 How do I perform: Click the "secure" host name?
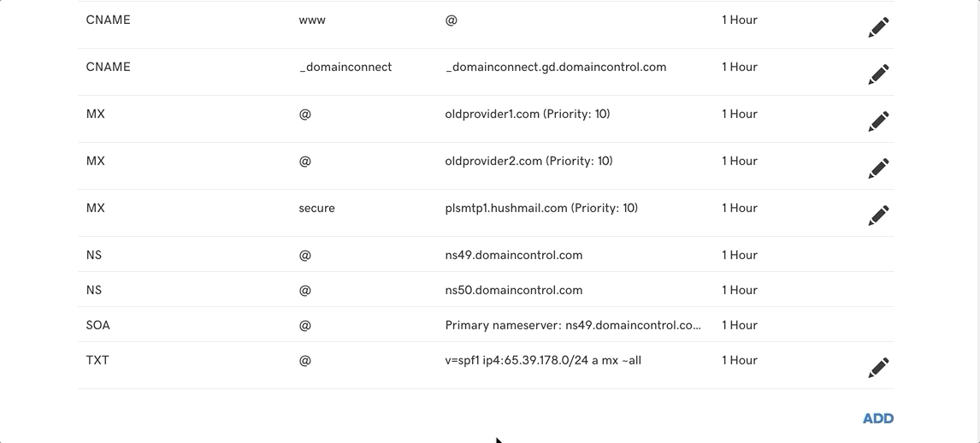click(316, 208)
